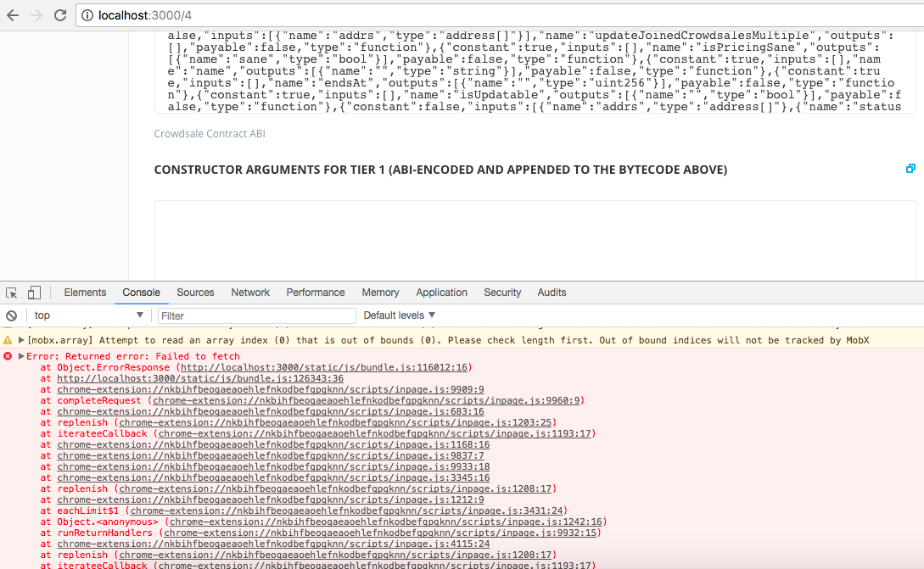The width and height of the screenshot is (924, 569).
Task: Open bundle.js:116012:16 source link
Action: (x=323, y=367)
